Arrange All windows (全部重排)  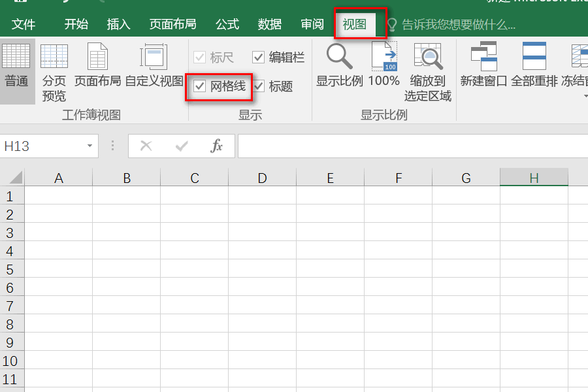coord(534,65)
